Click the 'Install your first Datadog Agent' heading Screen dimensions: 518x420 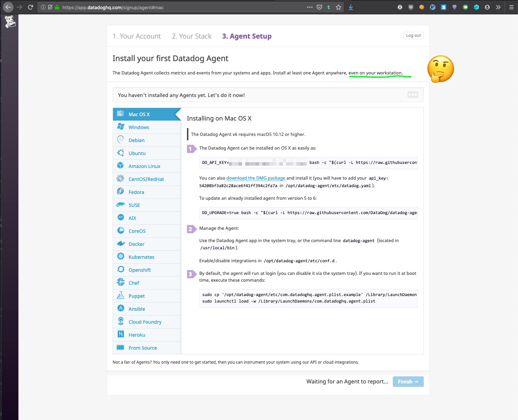(170, 58)
